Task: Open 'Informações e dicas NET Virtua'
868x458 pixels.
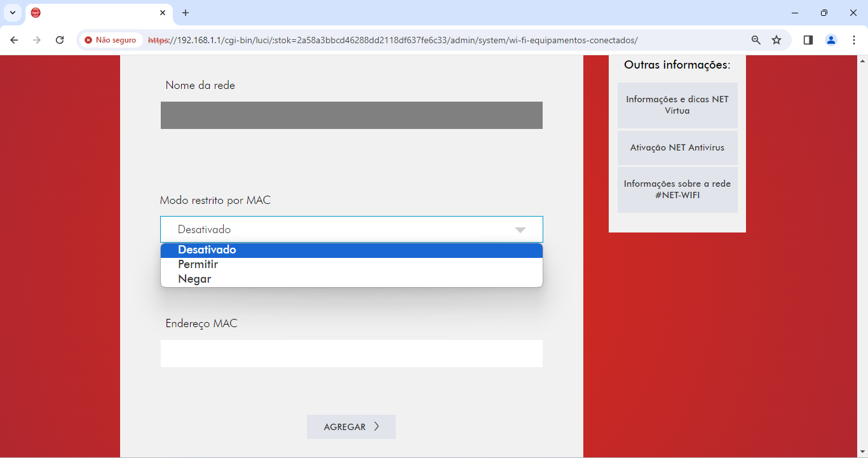Action: tap(677, 105)
